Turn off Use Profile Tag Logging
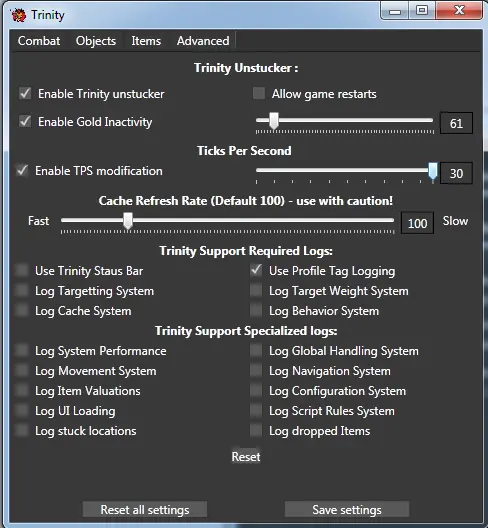Image resolution: width=488 pixels, height=528 pixels. (256, 270)
